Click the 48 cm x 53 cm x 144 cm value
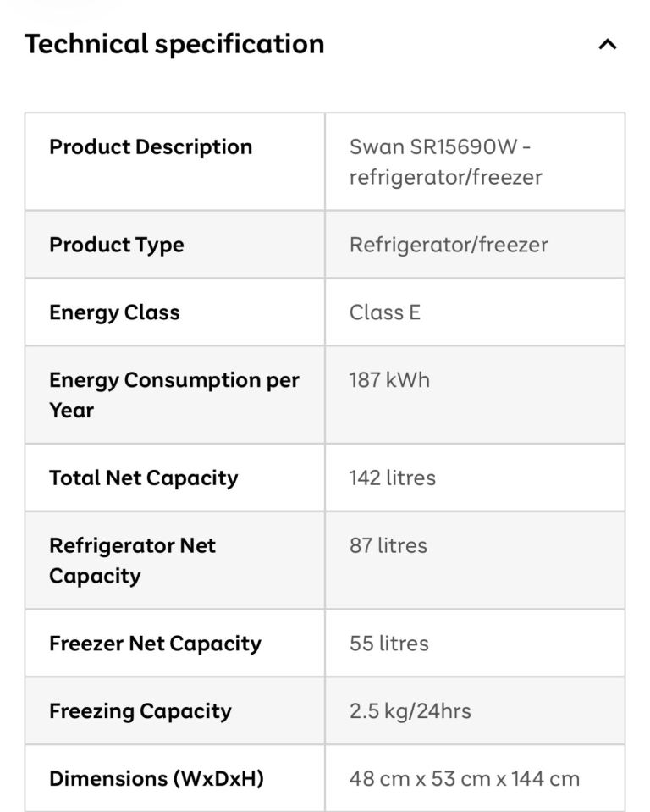 464,779
